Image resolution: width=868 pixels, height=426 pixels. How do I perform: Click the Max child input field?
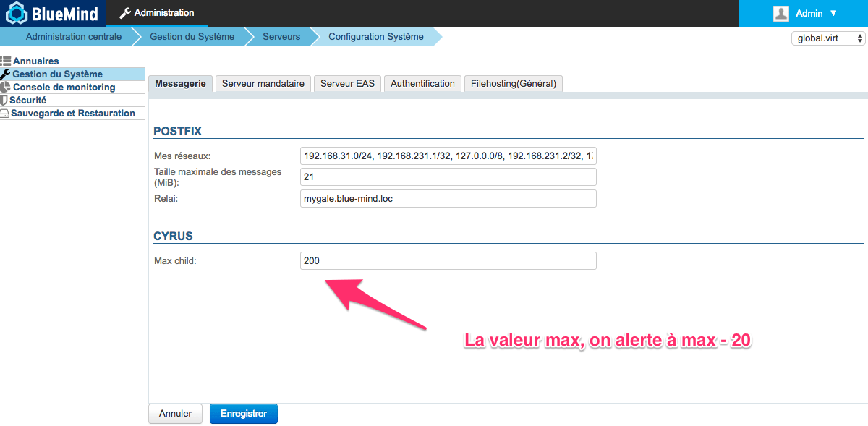click(x=448, y=260)
